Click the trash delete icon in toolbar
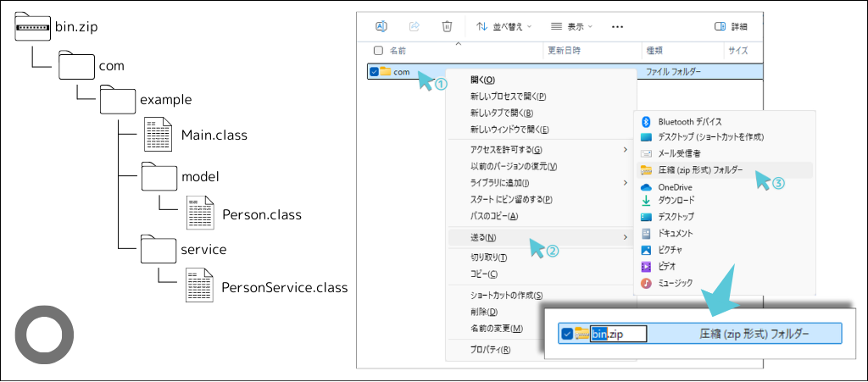Viewport: 868px width, 382px height. tap(448, 26)
